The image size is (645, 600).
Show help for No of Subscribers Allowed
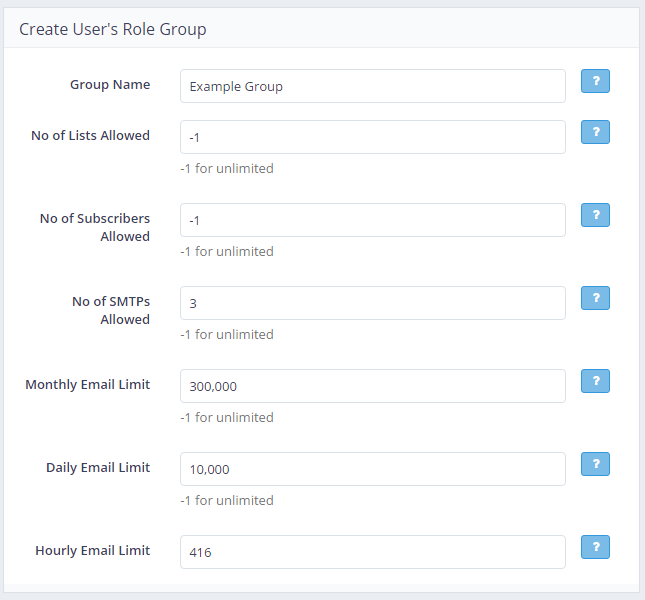(x=595, y=216)
